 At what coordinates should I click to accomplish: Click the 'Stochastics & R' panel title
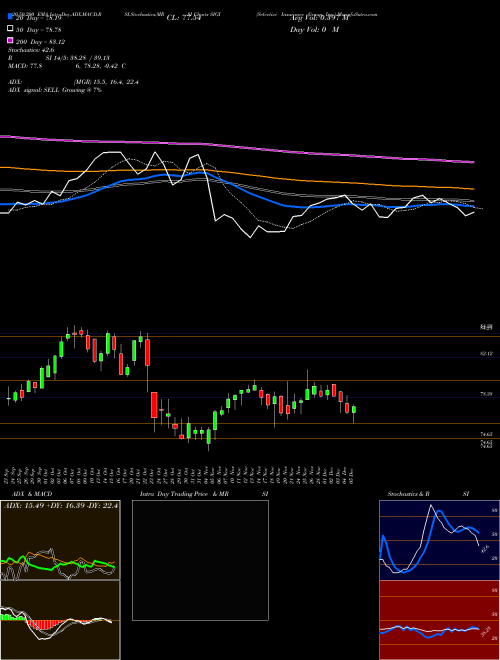(x=409, y=494)
